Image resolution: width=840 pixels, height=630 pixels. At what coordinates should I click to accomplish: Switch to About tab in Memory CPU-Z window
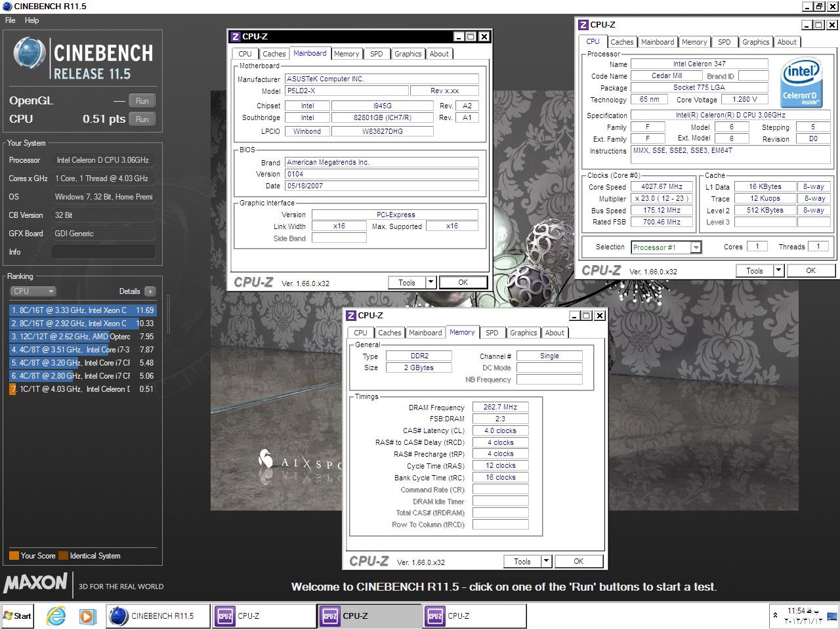click(x=555, y=333)
